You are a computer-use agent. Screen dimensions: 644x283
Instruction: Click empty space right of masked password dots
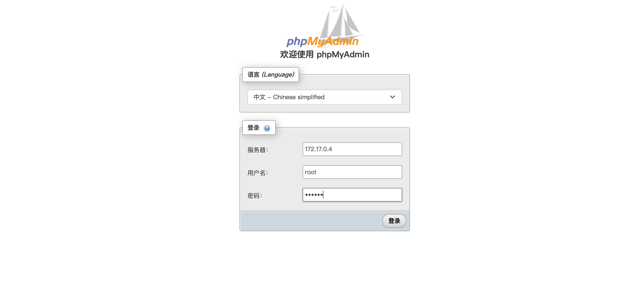363,195
